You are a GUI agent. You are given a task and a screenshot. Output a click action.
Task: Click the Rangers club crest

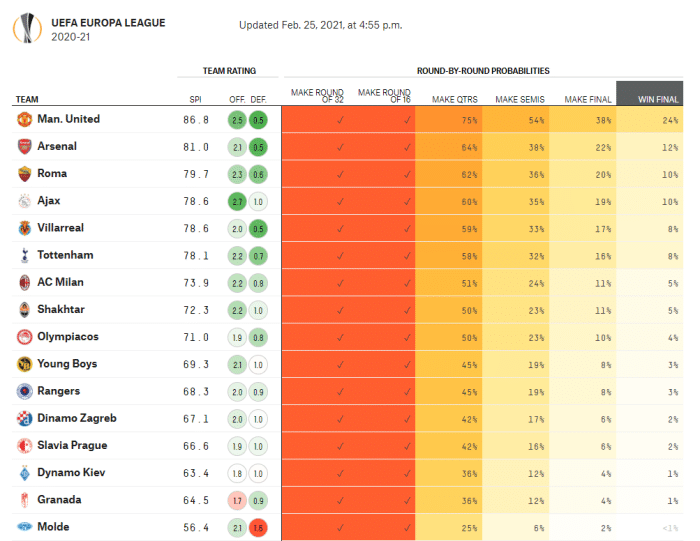[24, 391]
